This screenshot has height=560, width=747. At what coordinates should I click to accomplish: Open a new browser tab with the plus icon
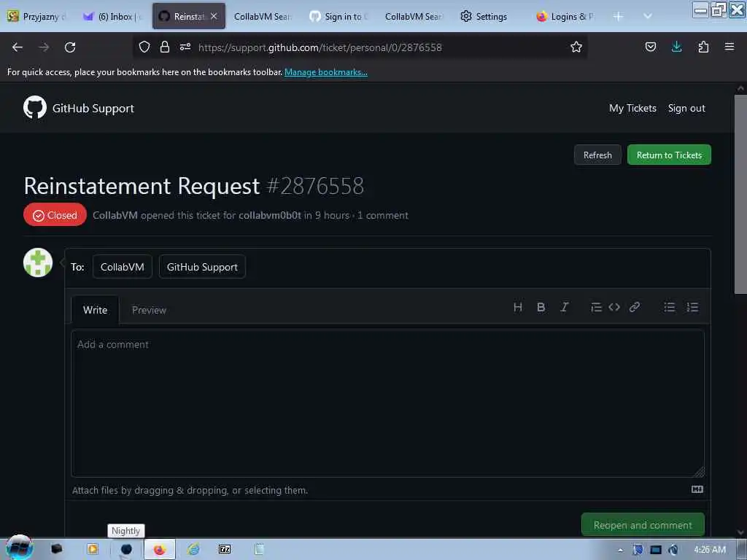point(618,17)
